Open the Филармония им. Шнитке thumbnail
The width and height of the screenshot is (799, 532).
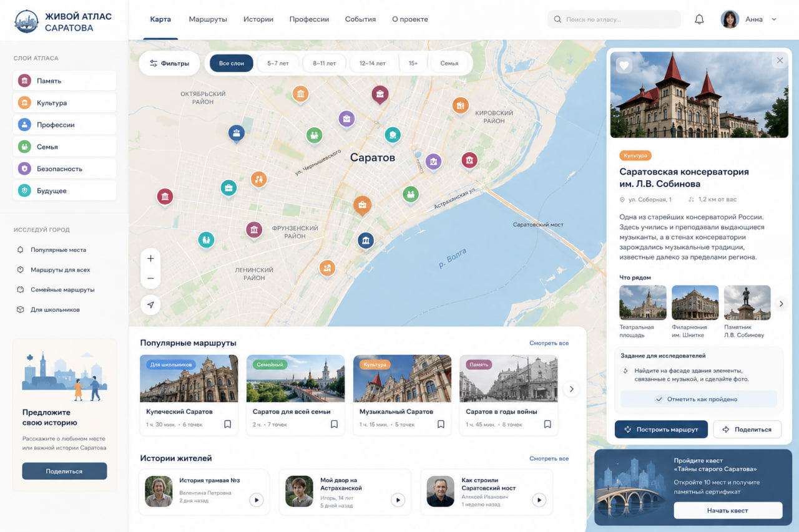[x=695, y=302]
